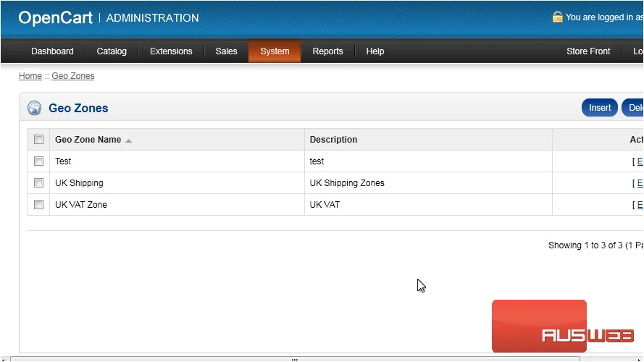Click the Insert button
Viewport: 644px width, 362px height.
(600, 108)
